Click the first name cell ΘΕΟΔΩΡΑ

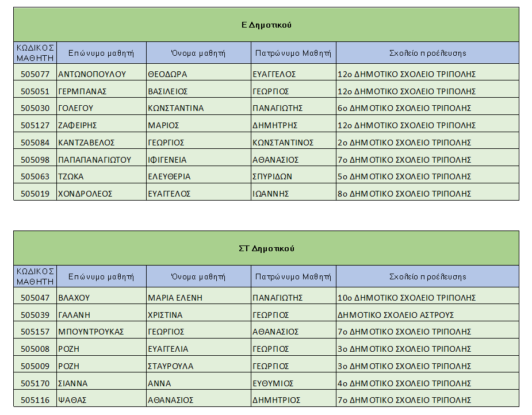pos(167,74)
